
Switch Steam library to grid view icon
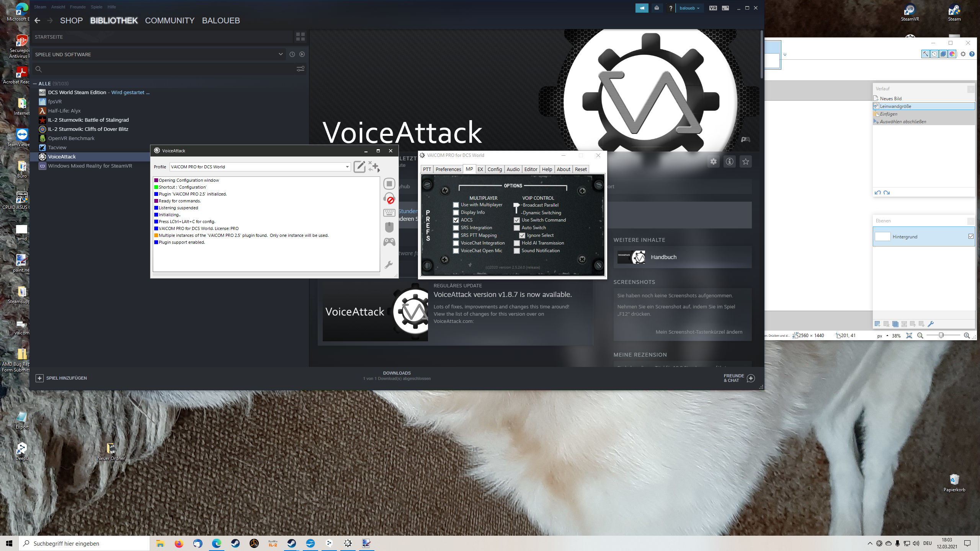pyautogui.click(x=301, y=37)
